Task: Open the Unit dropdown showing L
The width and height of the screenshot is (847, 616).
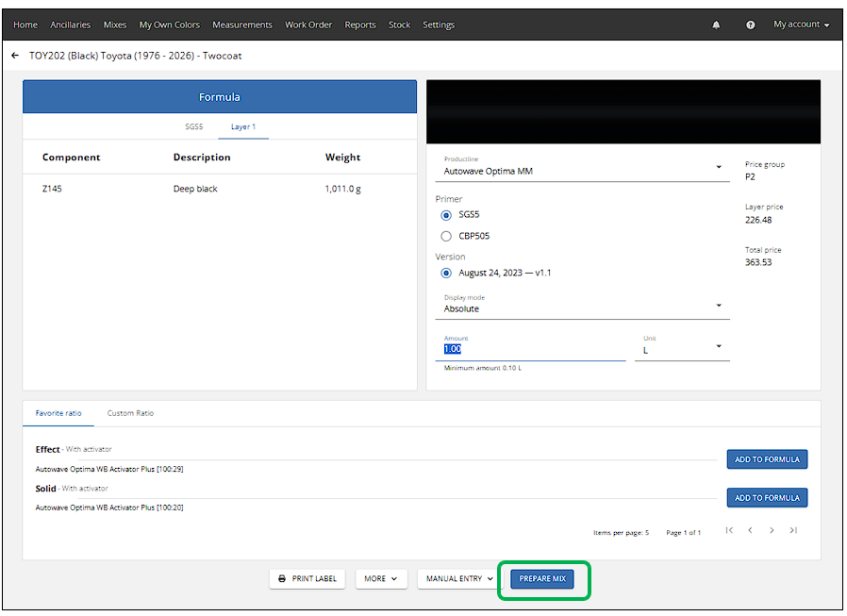Action: (x=682, y=347)
